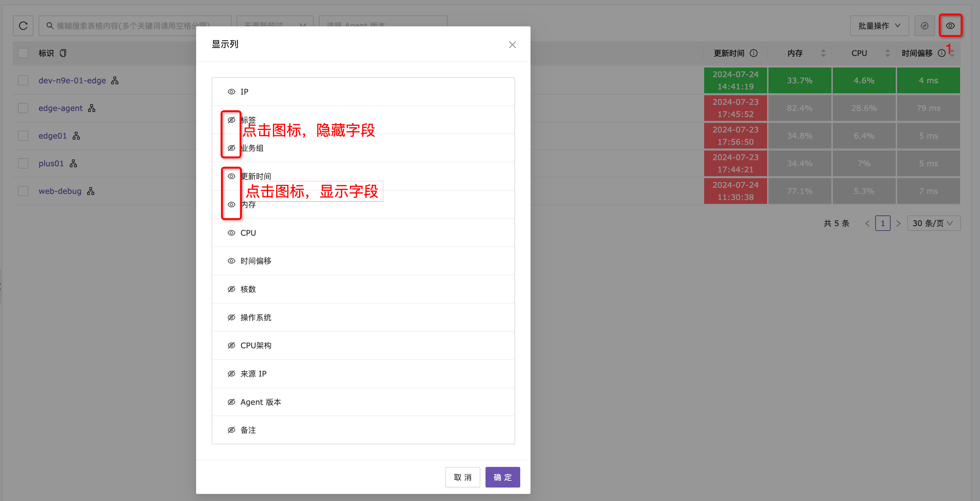The width and height of the screenshot is (980, 501).
Task: Select checkbox for edge-agent row
Action: (x=23, y=108)
